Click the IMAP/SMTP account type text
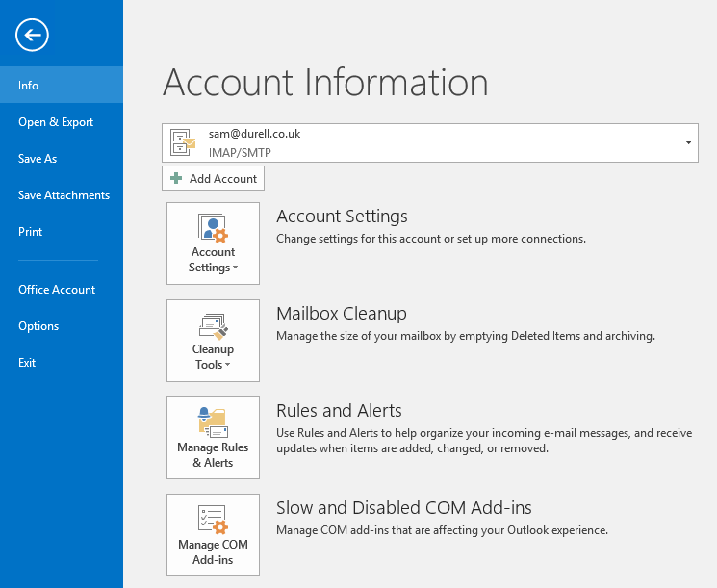The height and width of the screenshot is (588, 717). 240,153
